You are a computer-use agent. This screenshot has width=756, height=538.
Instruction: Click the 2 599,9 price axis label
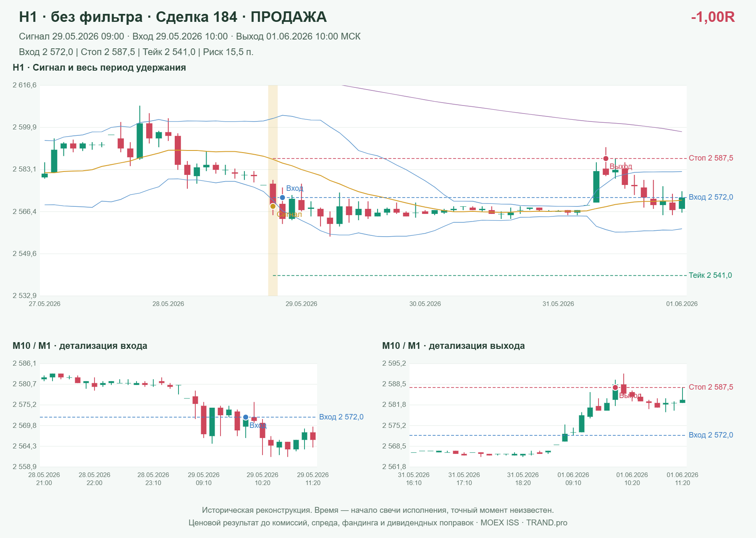[x=24, y=127]
